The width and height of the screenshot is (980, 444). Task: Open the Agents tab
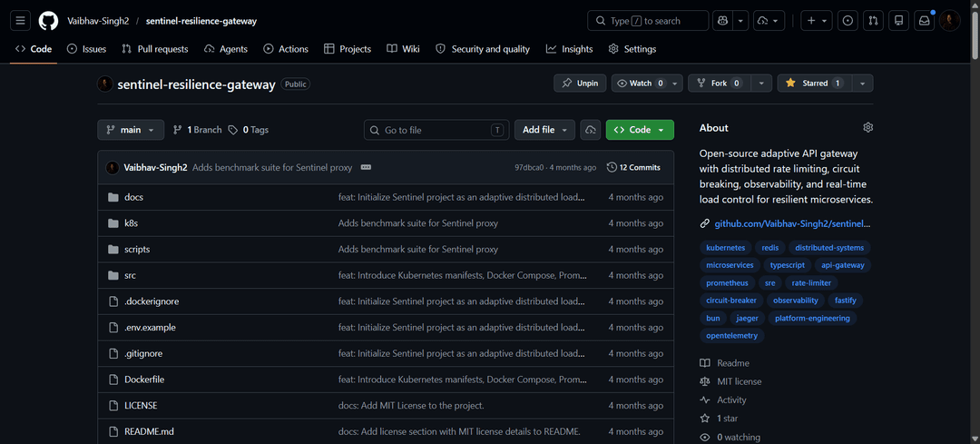click(x=226, y=49)
